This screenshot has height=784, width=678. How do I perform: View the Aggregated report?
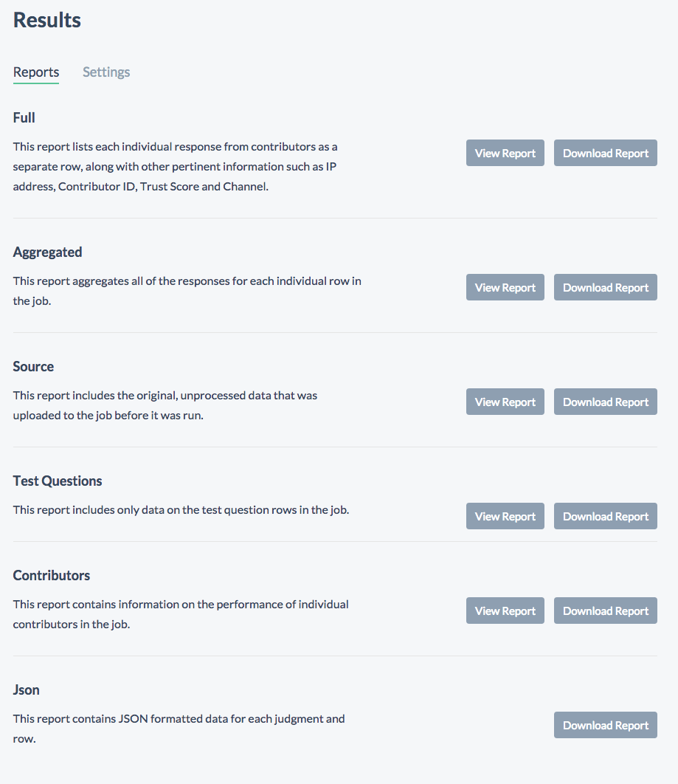click(x=505, y=287)
